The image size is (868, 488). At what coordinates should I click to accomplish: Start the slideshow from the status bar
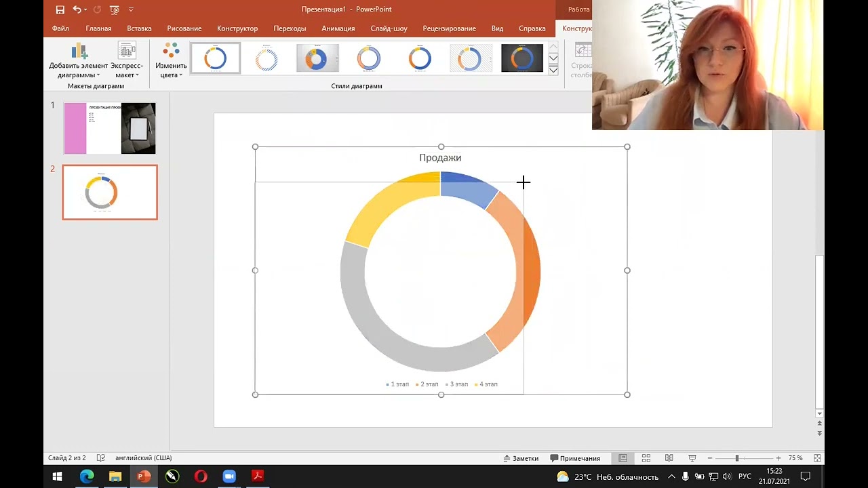(x=692, y=458)
